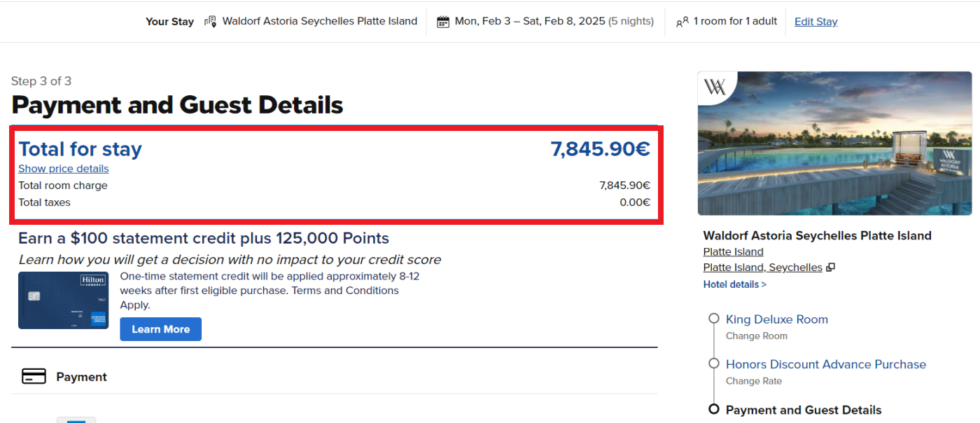Image resolution: width=980 pixels, height=423 pixels.
Task: Click the calendar icon next to stay dates
Action: click(x=443, y=22)
